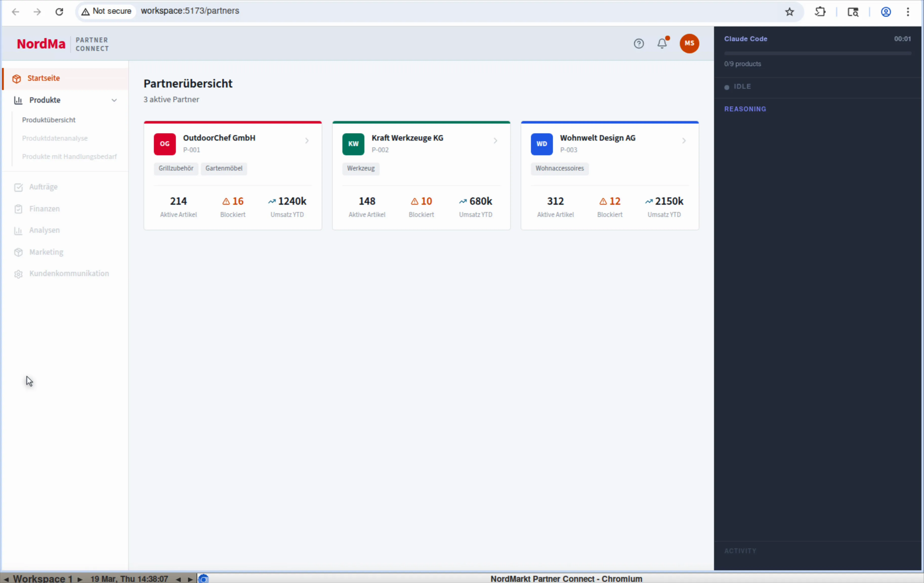Viewport: 924px width, 583px height.
Task: Click the Grillzubehör tag
Action: (x=176, y=169)
